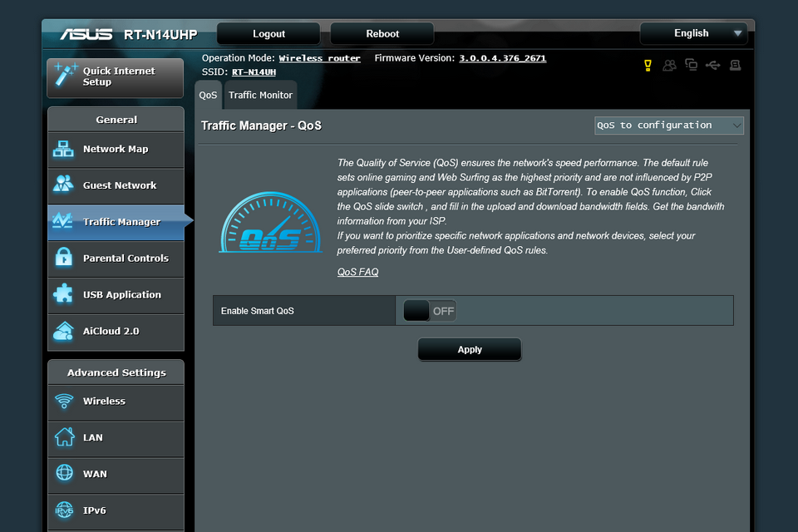Click the printer status icon in header
The height and width of the screenshot is (532, 798).
click(735, 65)
